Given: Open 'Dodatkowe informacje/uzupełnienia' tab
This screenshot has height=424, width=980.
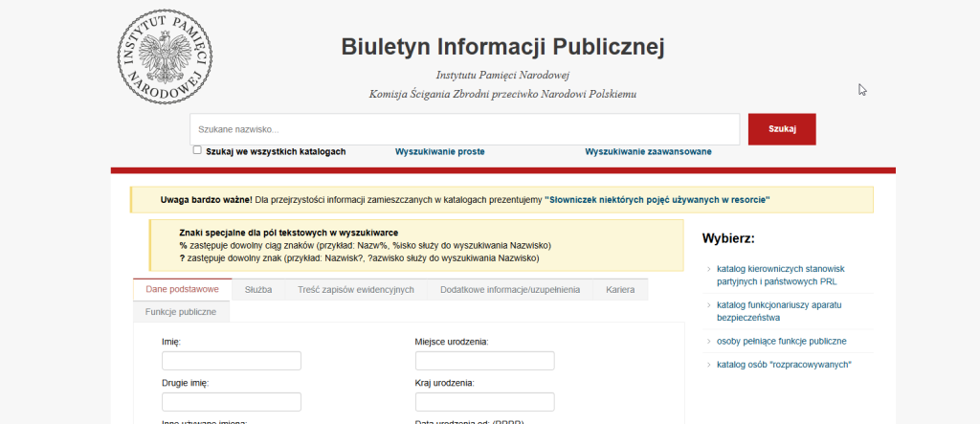Looking at the screenshot, I should [510, 290].
